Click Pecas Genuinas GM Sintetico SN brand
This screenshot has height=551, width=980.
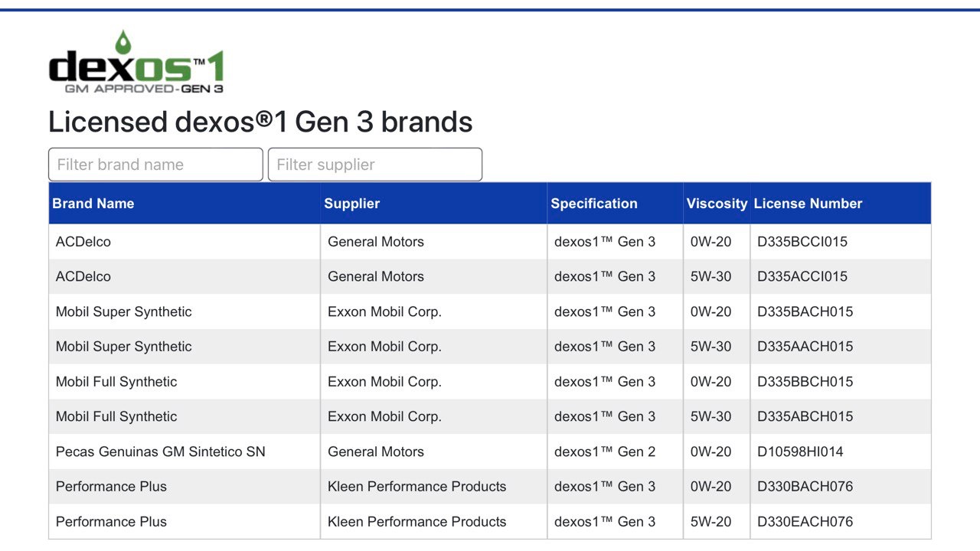coord(161,452)
